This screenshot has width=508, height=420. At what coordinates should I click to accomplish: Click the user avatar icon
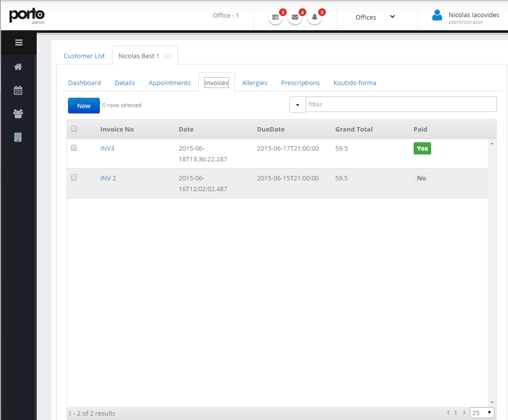[x=437, y=15]
